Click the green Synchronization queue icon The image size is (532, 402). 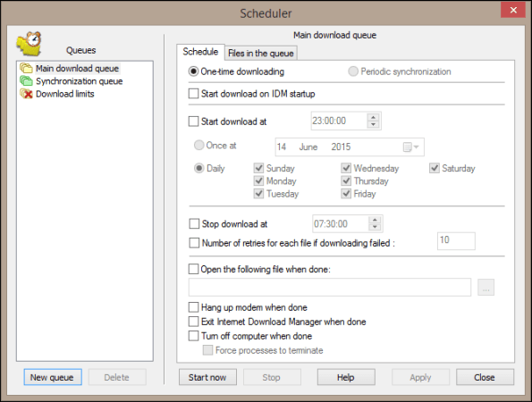point(26,81)
